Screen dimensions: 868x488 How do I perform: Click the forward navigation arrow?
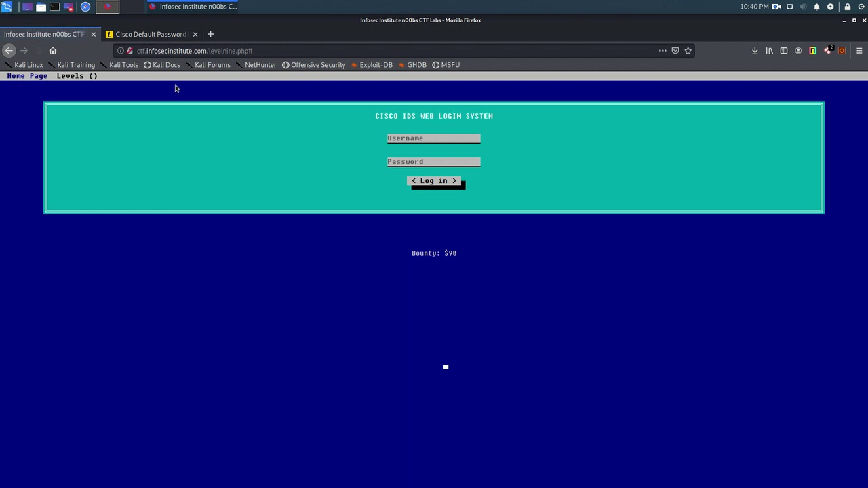click(x=24, y=51)
